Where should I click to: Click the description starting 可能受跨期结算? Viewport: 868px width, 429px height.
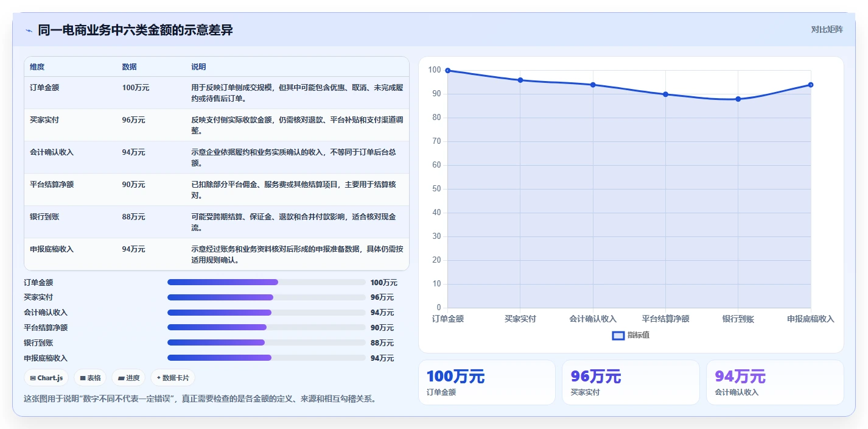pyautogui.click(x=294, y=222)
